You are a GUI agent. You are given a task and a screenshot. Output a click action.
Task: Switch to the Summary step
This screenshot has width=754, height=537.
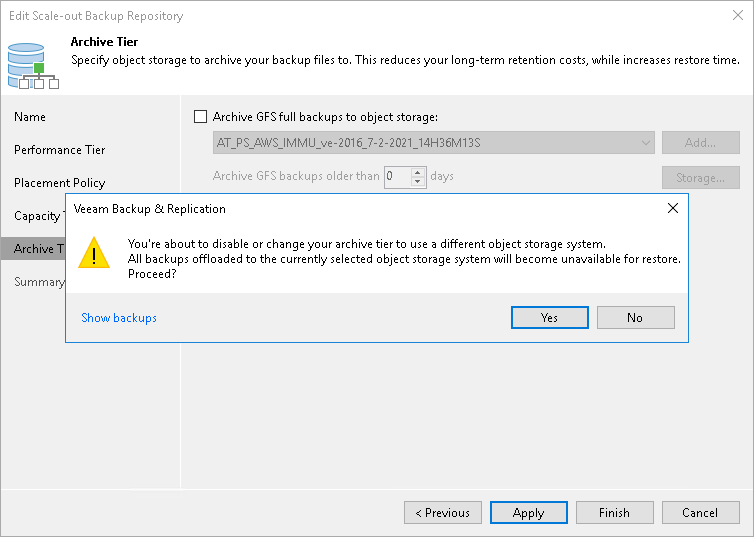(39, 282)
